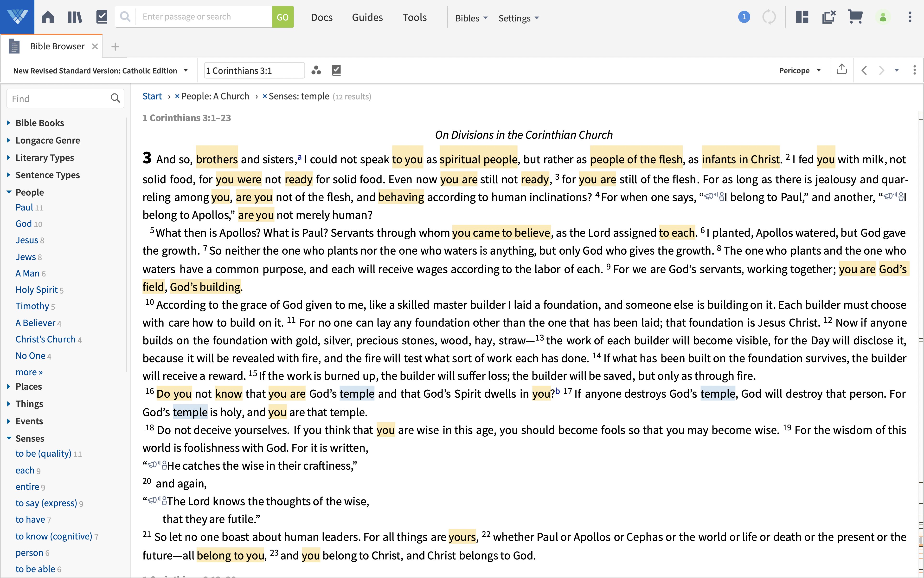Navigate forward with right arrow
924x578 pixels.
(882, 70)
